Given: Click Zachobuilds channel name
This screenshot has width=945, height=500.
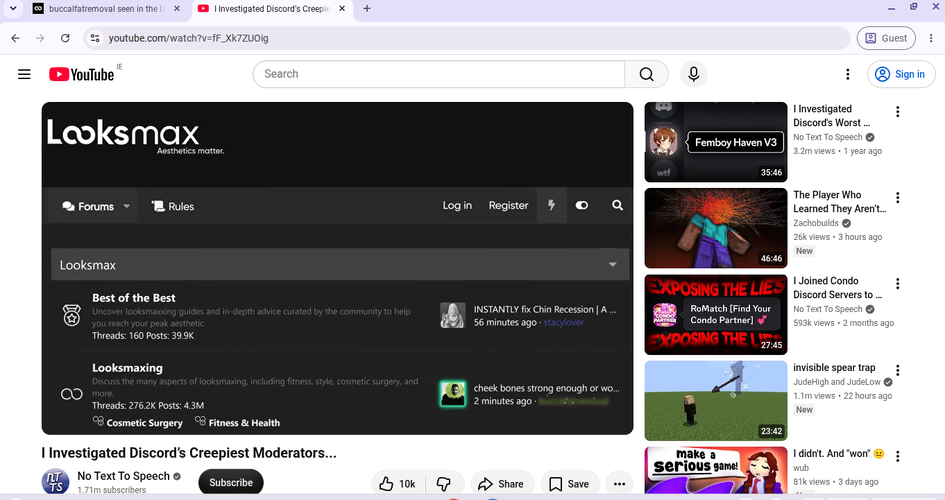Looking at the screenshot, I should click(816, 223).
